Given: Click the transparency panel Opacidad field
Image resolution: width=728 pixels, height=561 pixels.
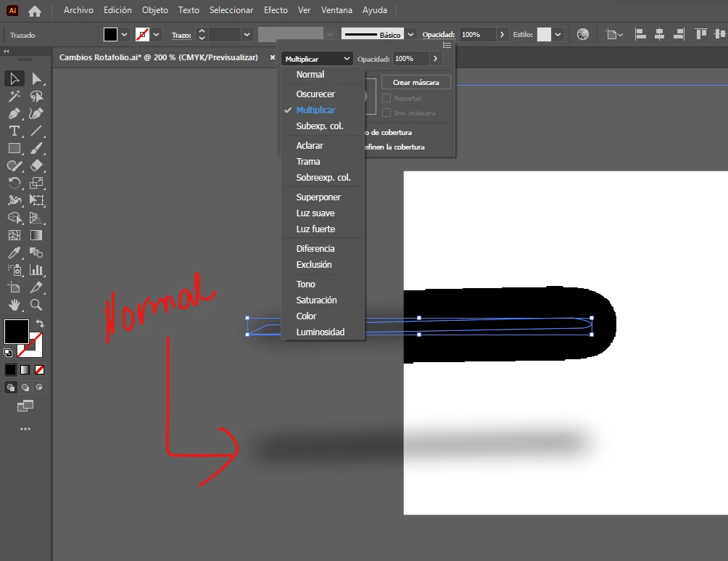Looking at the screenshot, I should pyautogui.click(x=410, y=59).
